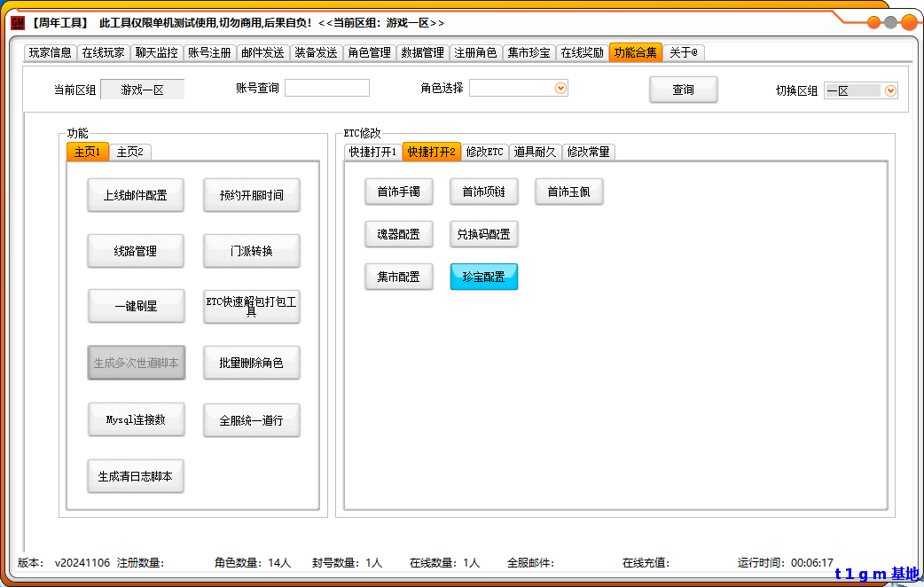The image size is (924, 587).
Task: Switch to the 玩家信息 tab
Action: tap(51, 52)
